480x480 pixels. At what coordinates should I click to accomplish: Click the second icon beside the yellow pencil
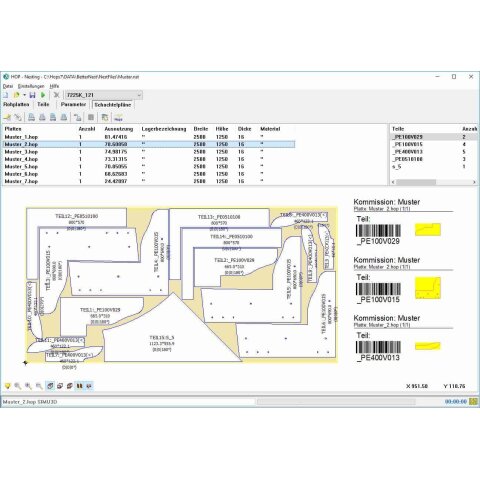18,117
